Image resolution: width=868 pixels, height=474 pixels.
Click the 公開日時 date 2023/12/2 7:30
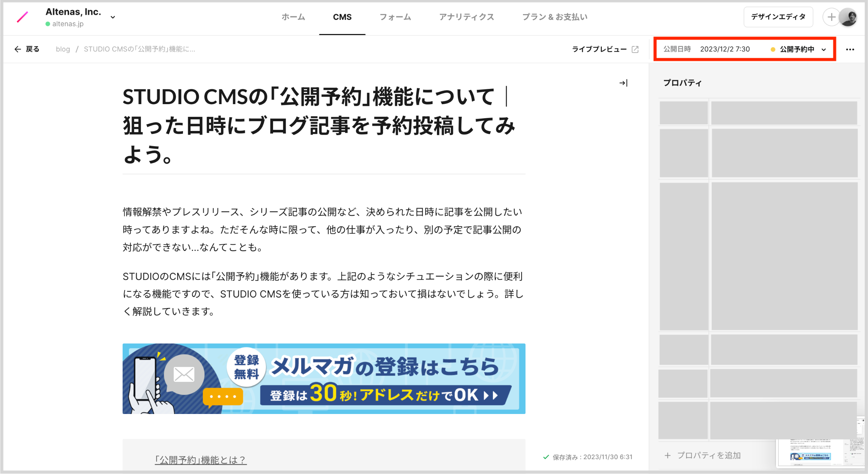point(725,49)
